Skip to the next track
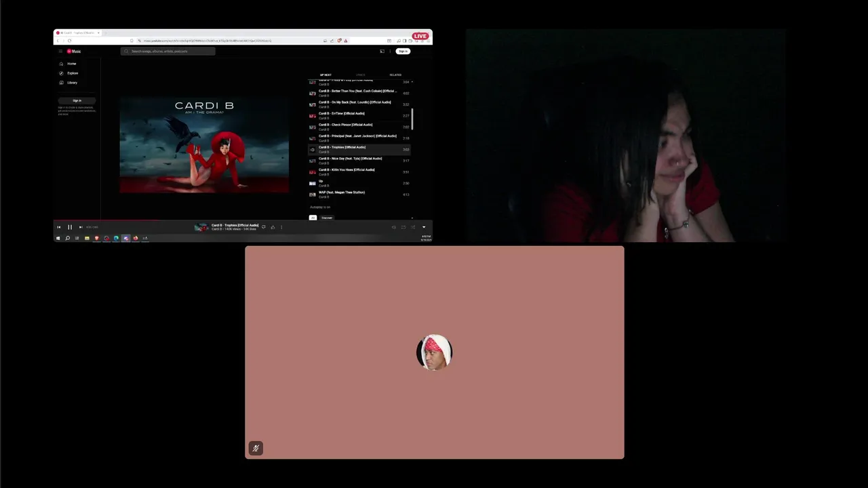 (x=81, y=227)
